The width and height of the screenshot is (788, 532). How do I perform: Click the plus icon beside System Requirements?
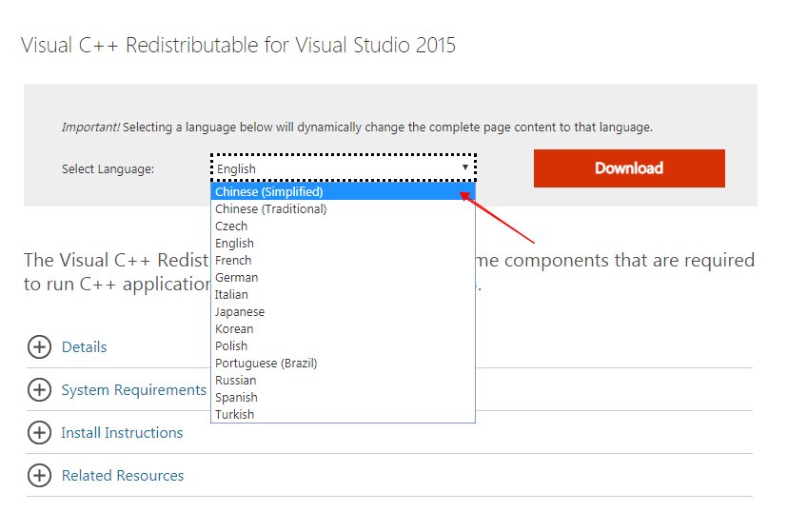(x=39, y=390)
